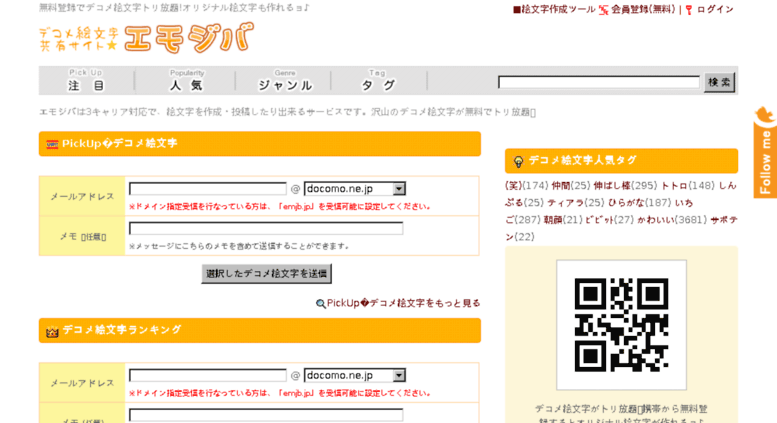The width and height of the screenshot is (777, 423).
Task: Click the lightbulb icon in popular tags header
Action: tap(518, 161)
